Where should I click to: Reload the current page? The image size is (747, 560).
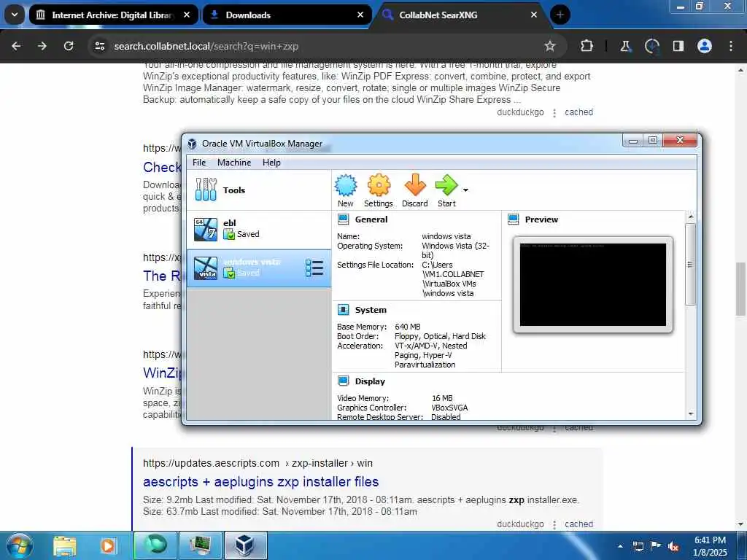[x=69, y=46]
